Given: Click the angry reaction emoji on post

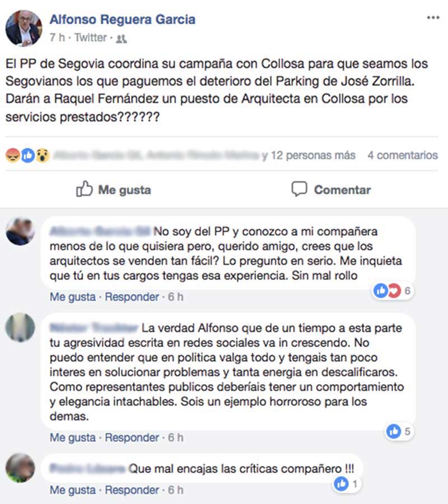Looking at the screenshot, I should 13,156.
